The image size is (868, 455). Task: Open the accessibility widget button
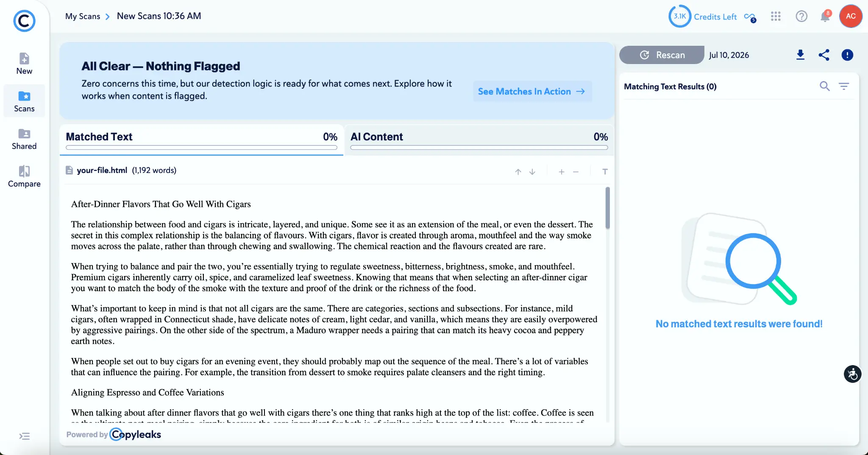(x=852, y=374)
